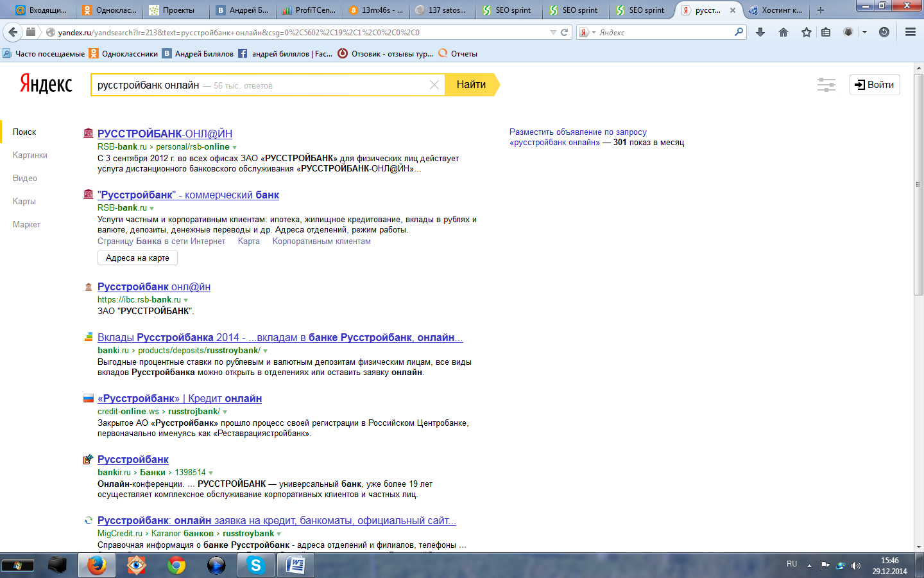Expand the address bar history dropdown
924x578 pixels.
553,32
